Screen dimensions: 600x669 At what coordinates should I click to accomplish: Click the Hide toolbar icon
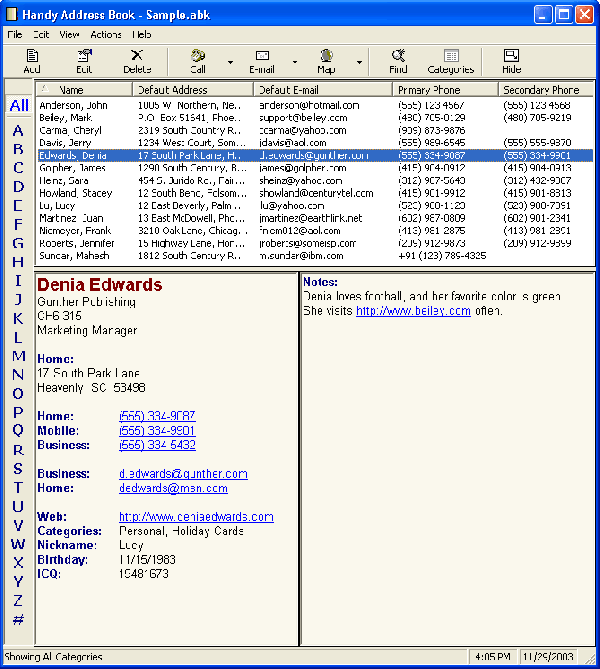pyautogui.click(x=512, y=56)
